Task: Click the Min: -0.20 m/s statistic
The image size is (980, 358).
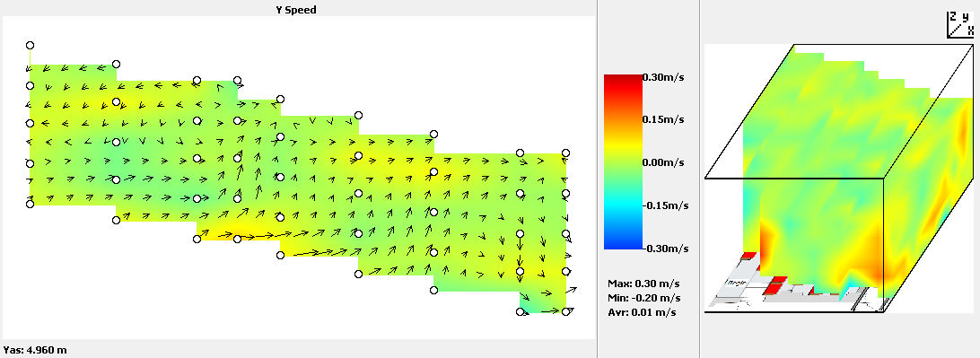Action: click(644, 297)
